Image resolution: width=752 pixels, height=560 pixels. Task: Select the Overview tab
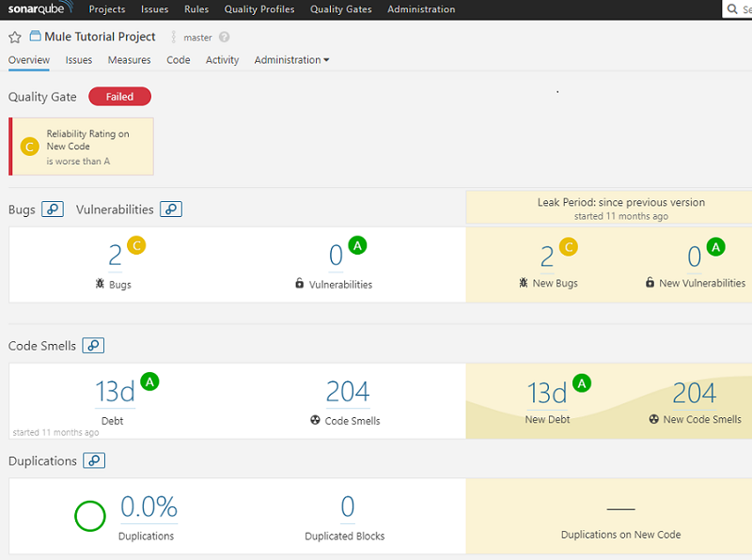[29, 60]
